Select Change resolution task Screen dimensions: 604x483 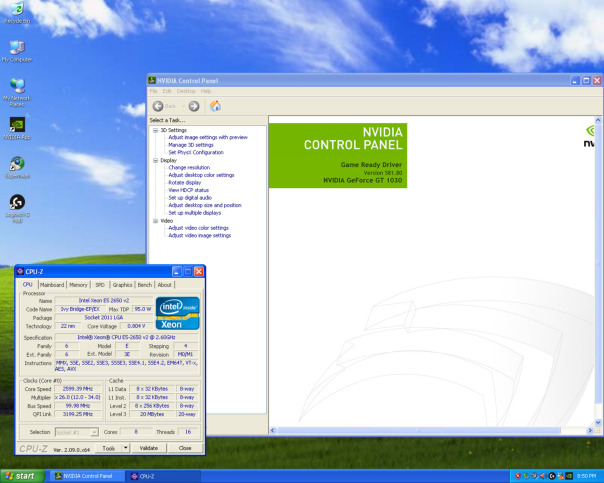click(x=189, y=167)
